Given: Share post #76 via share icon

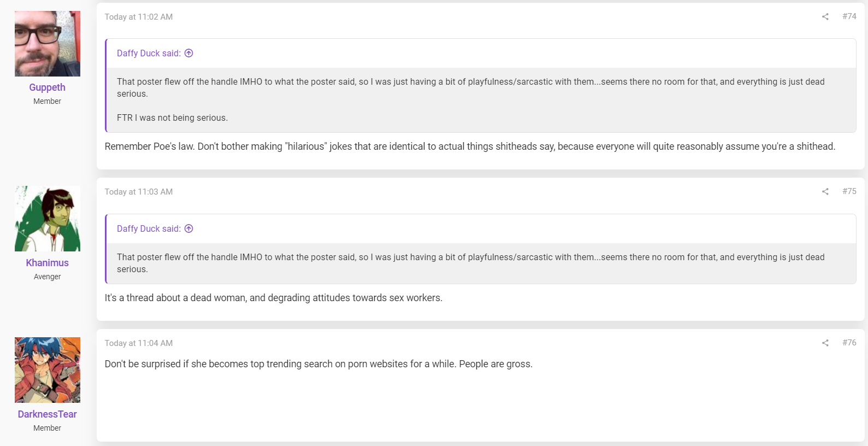Looking at the screenshot, I should coord(825,343).
